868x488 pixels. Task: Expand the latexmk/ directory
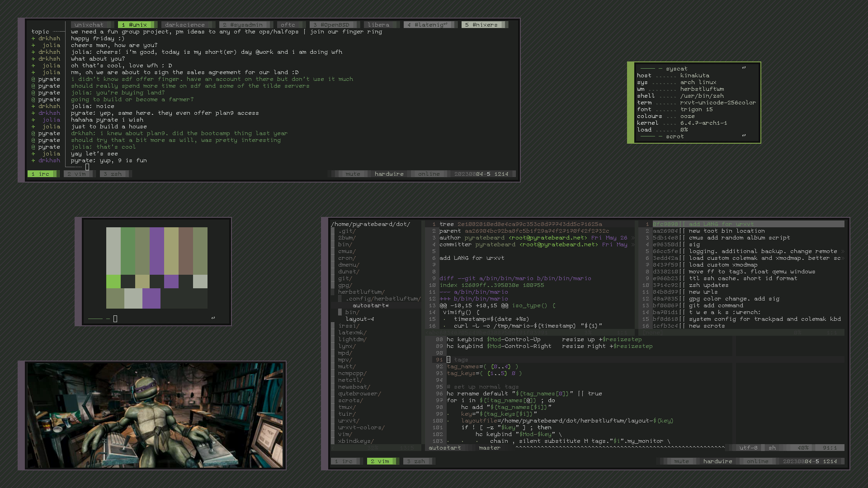point(352,333)
